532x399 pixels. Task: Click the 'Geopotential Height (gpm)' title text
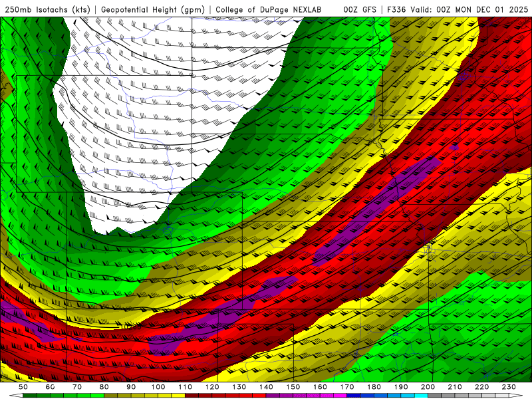(x=153, y=9)
